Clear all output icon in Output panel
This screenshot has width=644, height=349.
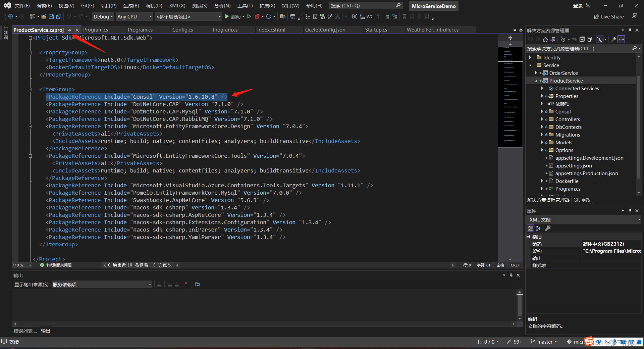coord(187,284)
